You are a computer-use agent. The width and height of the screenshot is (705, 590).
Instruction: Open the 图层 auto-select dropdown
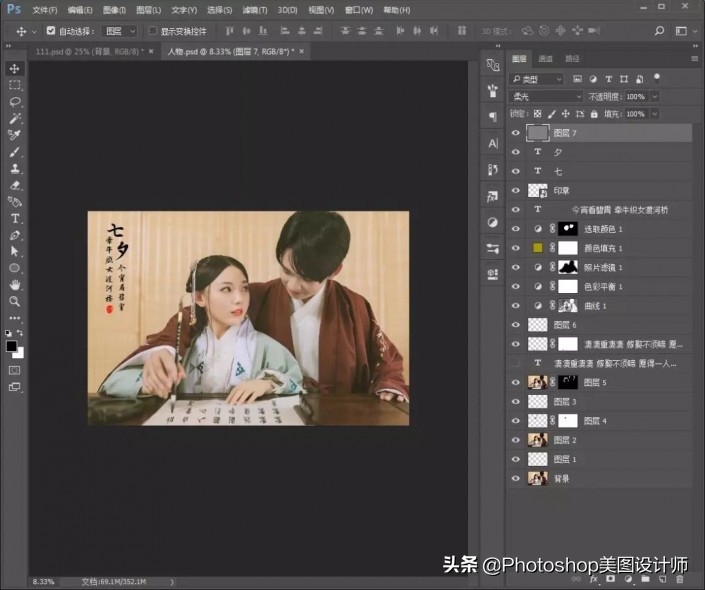119,31
